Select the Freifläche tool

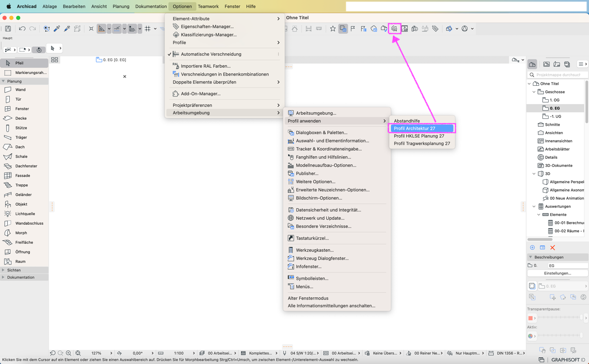pyautogui.click(x=24, y=243)
